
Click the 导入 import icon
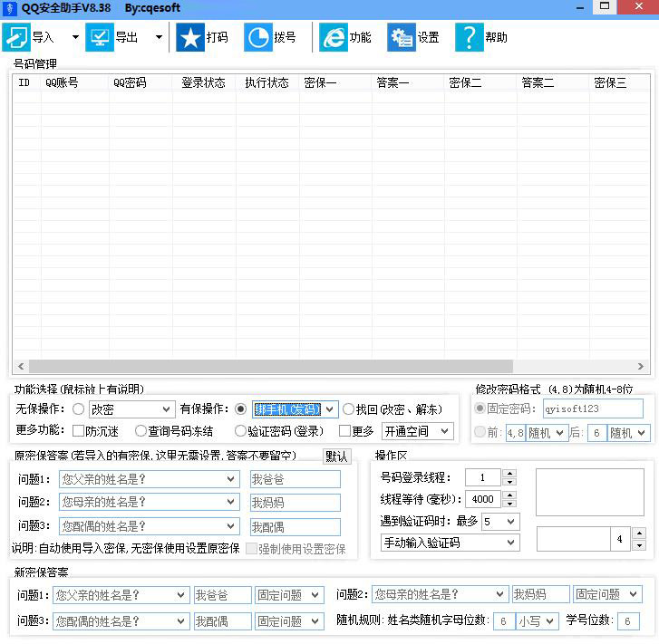click(16, 37)
